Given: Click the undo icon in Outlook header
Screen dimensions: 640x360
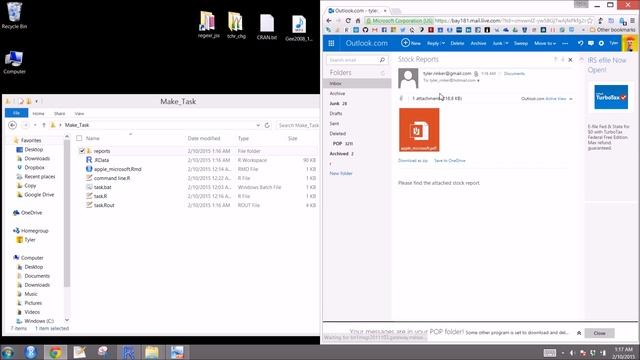Looking at the screenshot, I should click(x=580, y=43).
